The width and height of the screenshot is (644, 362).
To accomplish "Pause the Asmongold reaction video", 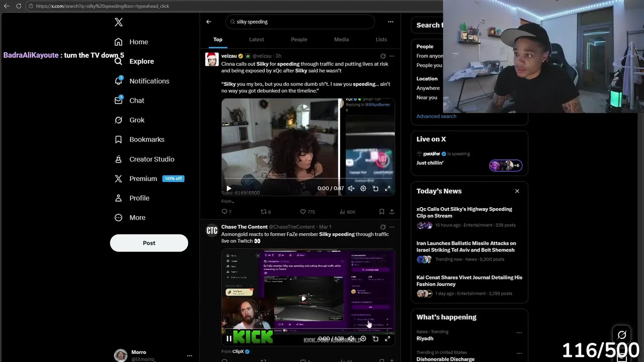I will coord(229,339).
